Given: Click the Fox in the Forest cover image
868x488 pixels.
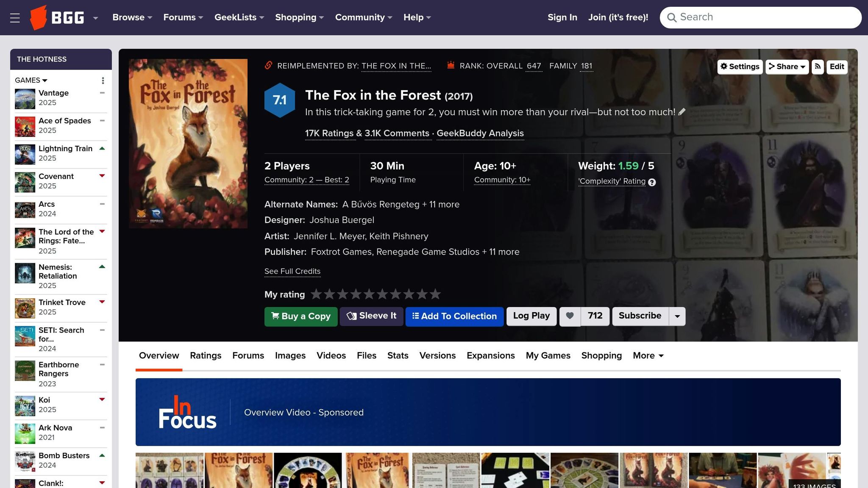Looking at the screenshot, I should pyautogui.click(x=188, y=144).
